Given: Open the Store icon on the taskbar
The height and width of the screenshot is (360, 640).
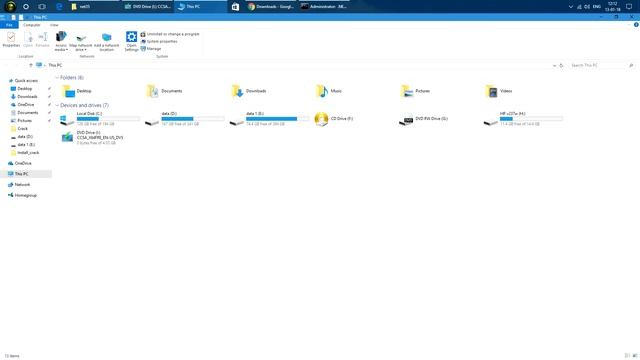Looking at the screenshot, I should coord(236,7).
